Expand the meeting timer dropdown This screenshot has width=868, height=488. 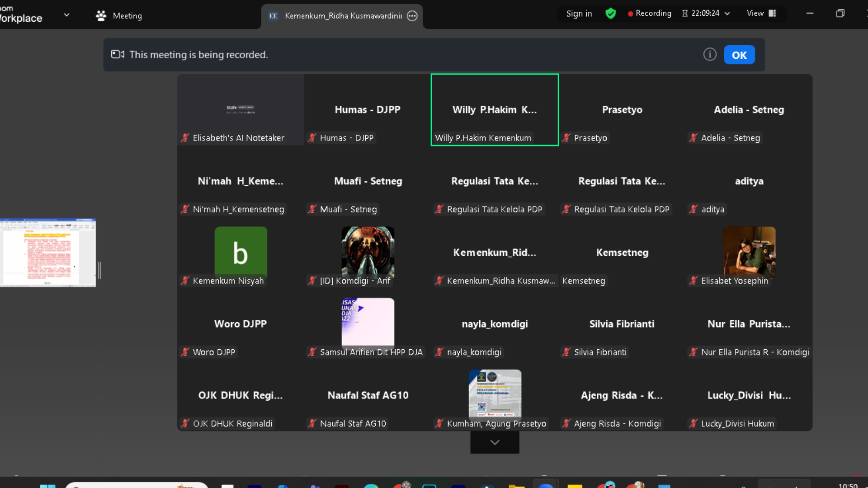[x=727, y=14]
